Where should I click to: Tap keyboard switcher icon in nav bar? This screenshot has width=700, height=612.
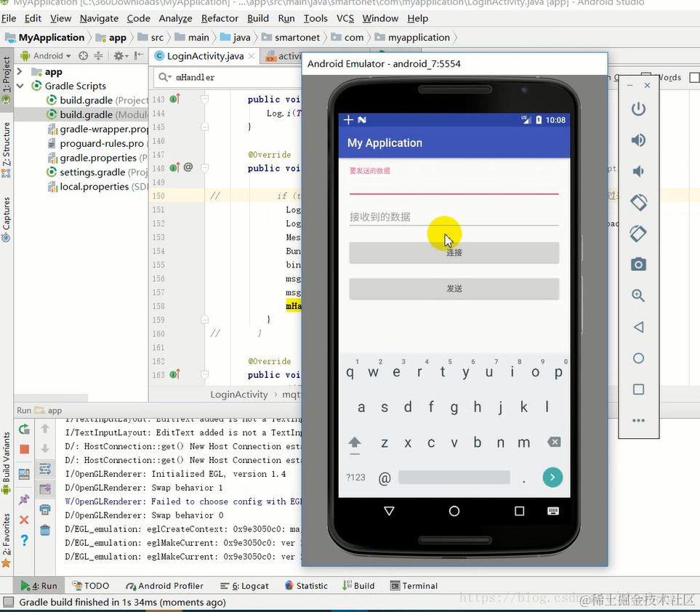553,511
